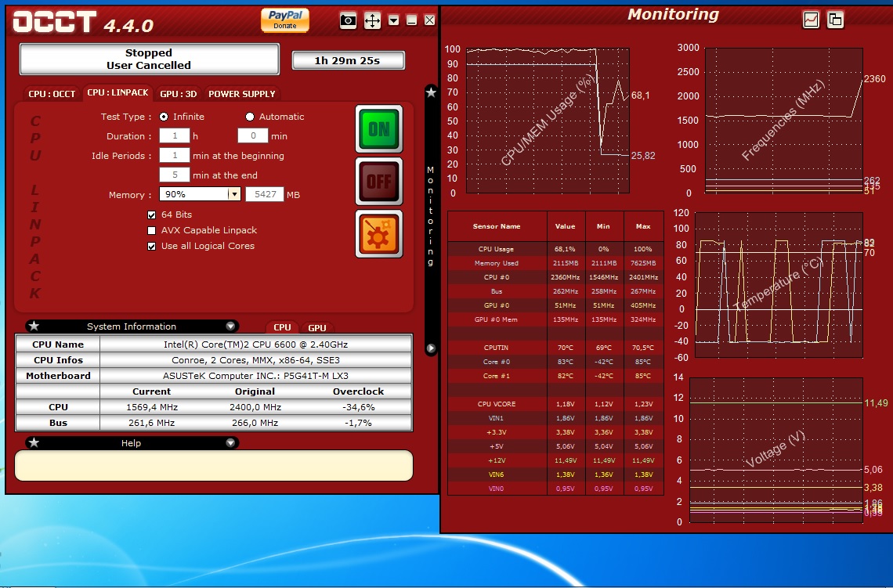The width and height of the screenshot is (893, 588).
Task: Select the CPU : LINPACK tab
Action: [117, 92]
